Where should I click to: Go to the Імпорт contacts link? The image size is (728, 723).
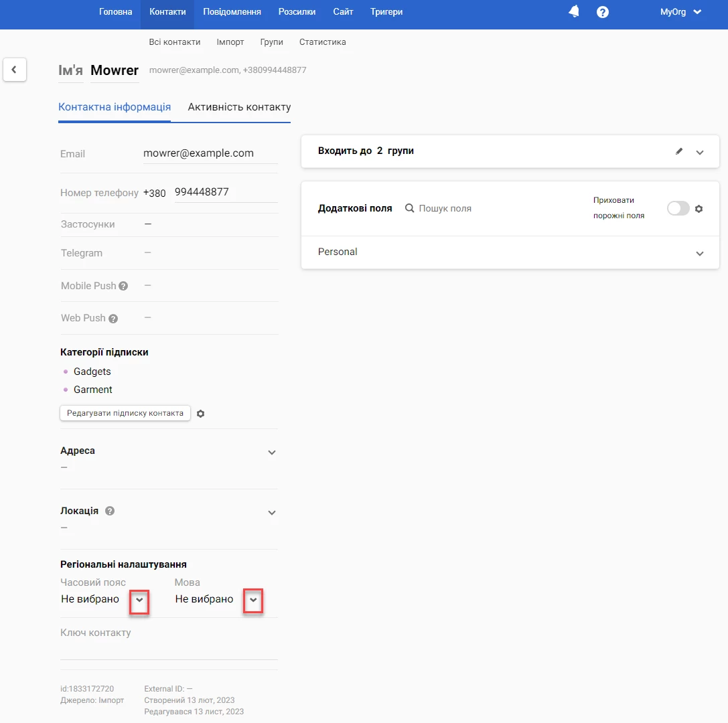(230, 42)
